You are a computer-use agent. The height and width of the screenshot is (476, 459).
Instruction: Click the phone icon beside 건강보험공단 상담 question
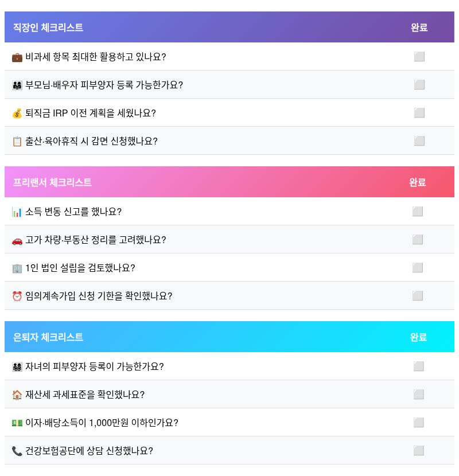(x=15, y=451)
